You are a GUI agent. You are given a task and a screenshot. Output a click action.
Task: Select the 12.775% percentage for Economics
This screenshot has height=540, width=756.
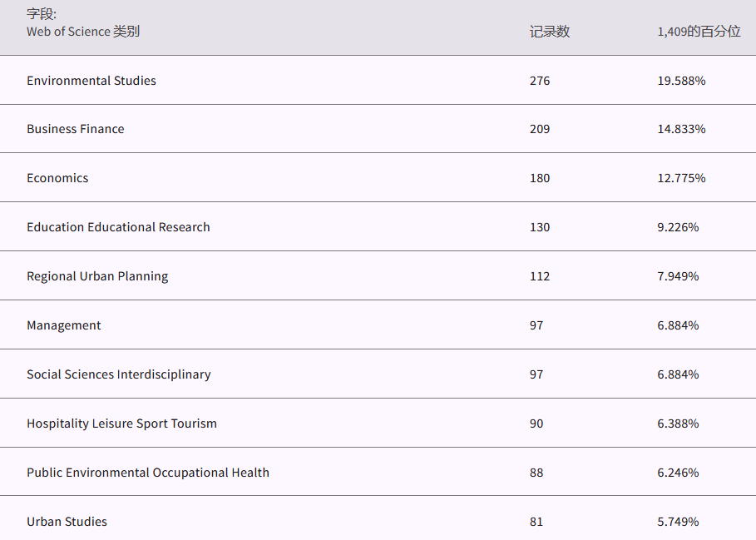681,178
